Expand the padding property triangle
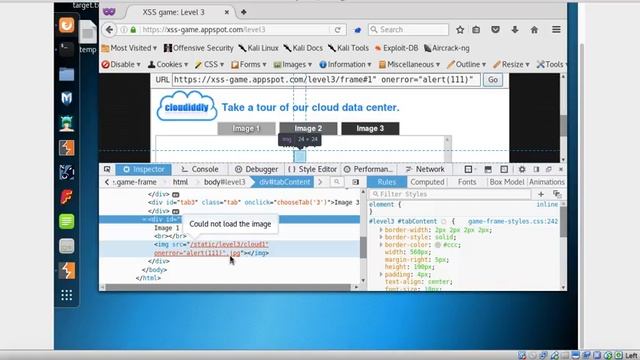The height and width of the screenshot is (360, 640). click(x=381, y=274)
